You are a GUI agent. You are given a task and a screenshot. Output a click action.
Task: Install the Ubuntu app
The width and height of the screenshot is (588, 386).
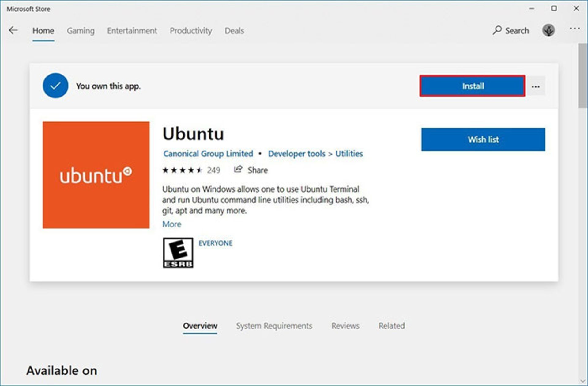472,86
